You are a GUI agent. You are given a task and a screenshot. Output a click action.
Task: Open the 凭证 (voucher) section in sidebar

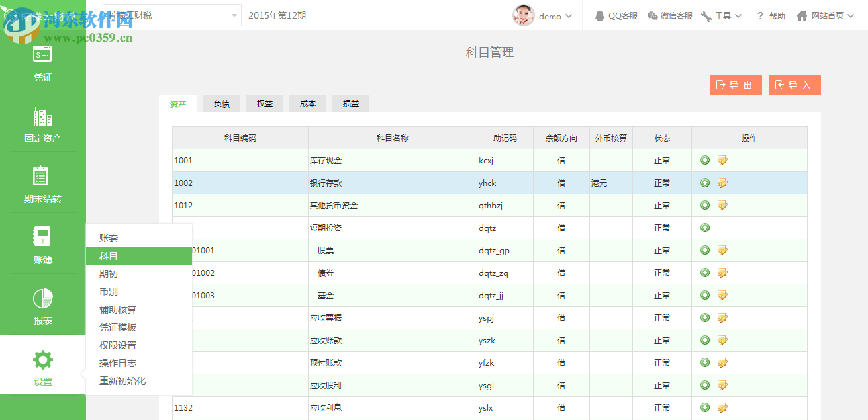pos(42,63)
